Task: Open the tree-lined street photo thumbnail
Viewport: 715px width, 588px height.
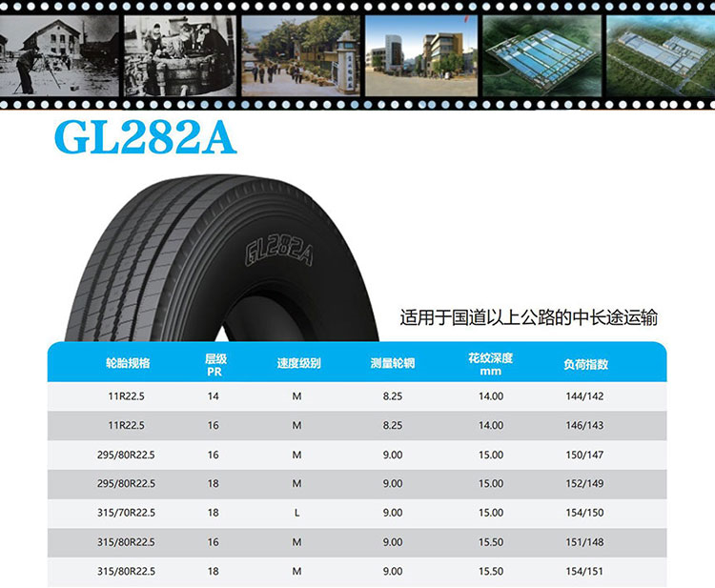Action: tap(297, 55)
